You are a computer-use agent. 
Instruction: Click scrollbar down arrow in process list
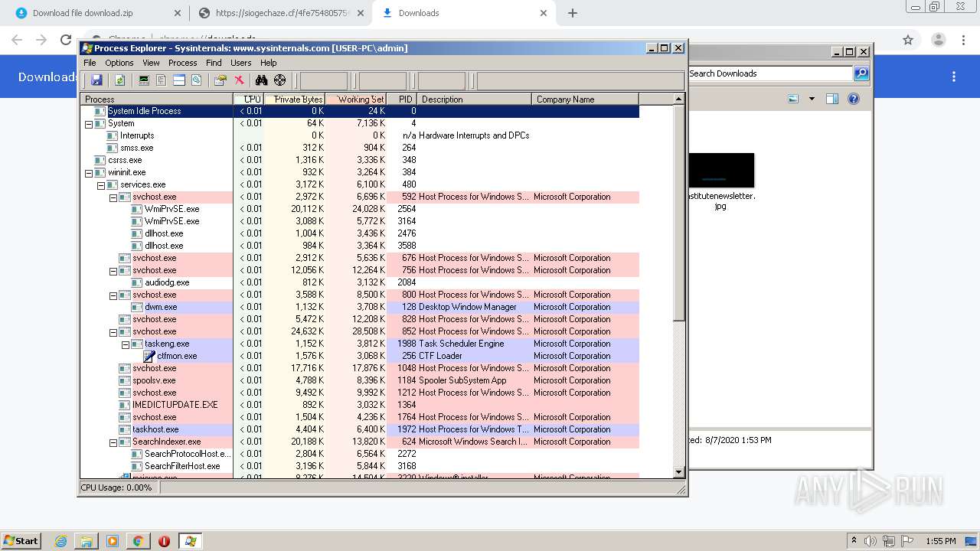click(678, 472)
